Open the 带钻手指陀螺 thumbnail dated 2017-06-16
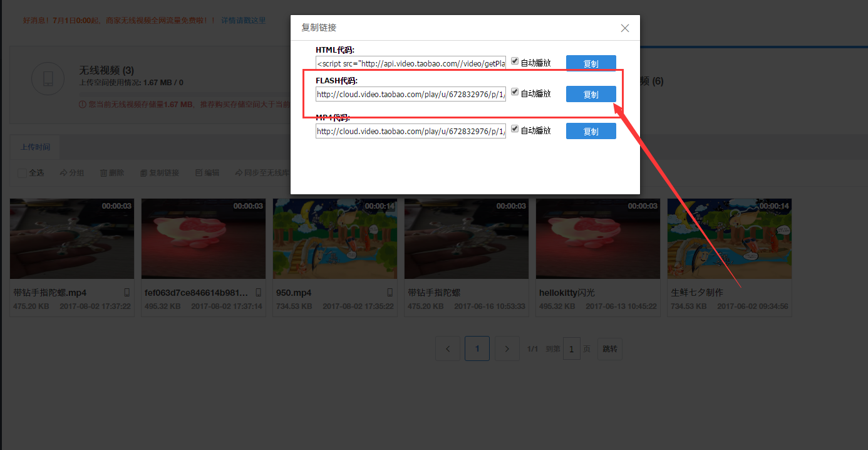The width and height of the screenshot is (868, 450). click(467, 239)
